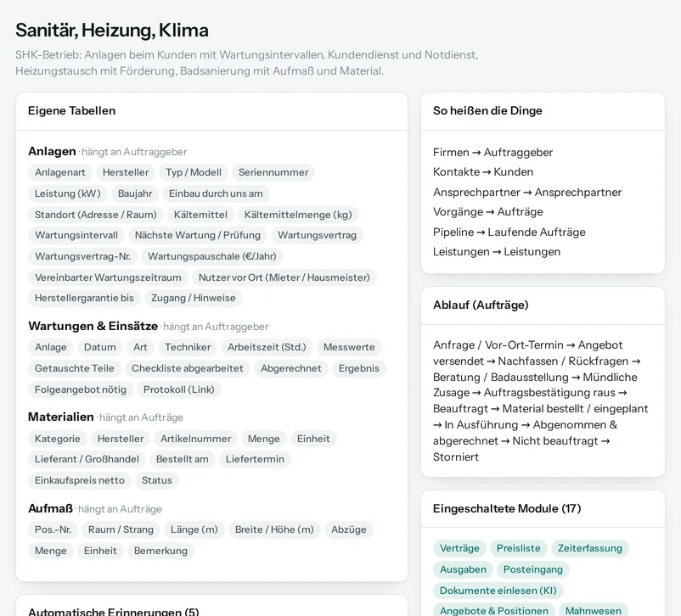This screenshot has height=616, width=681.
Task: Click the Angebote & Positionen module tag
Action: (494, 611)
